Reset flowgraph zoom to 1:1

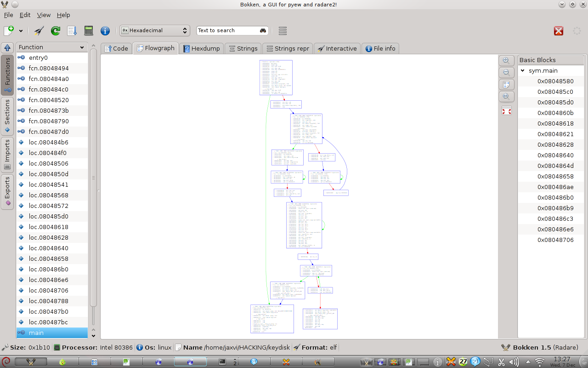pos(506,96)
